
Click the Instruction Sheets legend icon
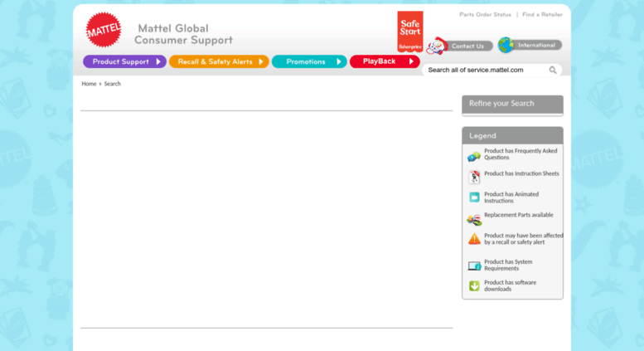pos(474,177)
